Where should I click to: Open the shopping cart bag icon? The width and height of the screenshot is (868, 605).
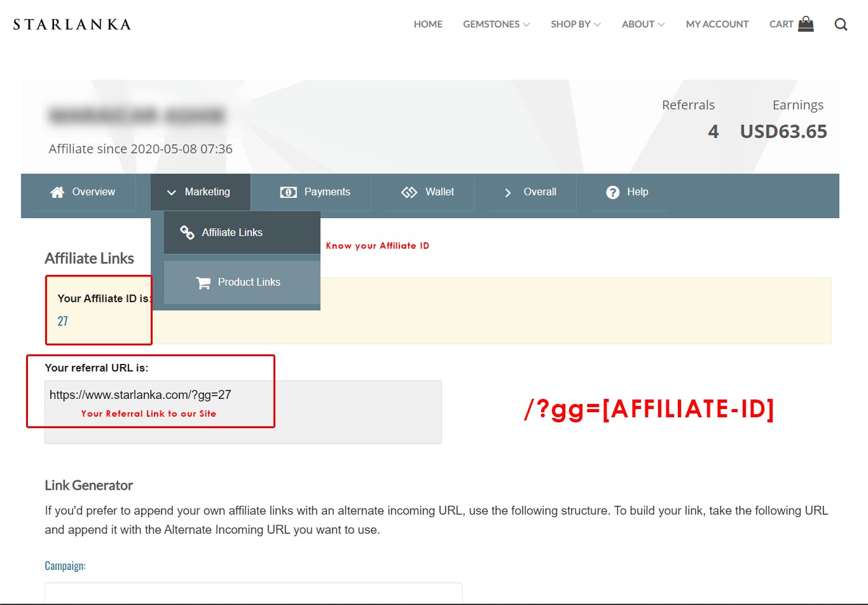(806, 24)
